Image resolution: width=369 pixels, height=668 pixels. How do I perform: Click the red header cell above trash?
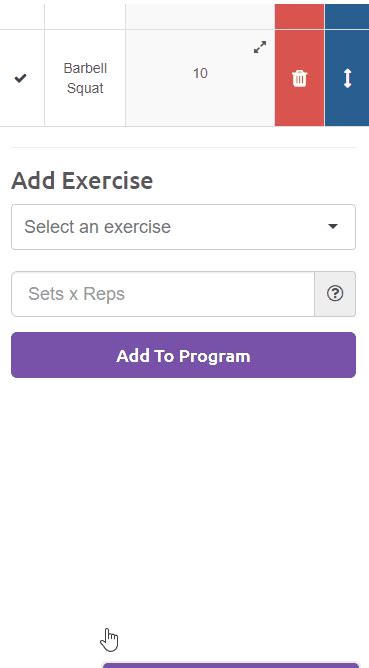[300, 17]
